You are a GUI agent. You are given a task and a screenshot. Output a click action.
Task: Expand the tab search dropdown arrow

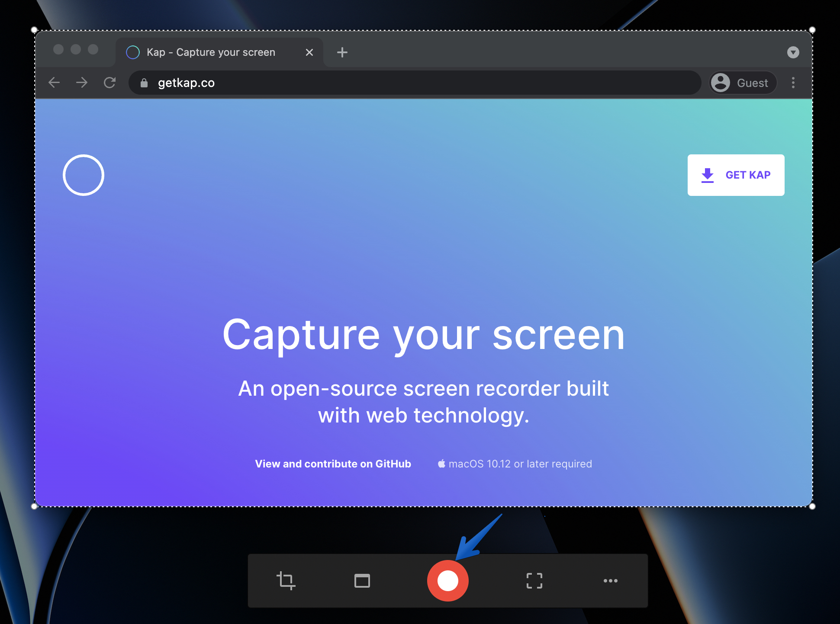tap(793, 52)
